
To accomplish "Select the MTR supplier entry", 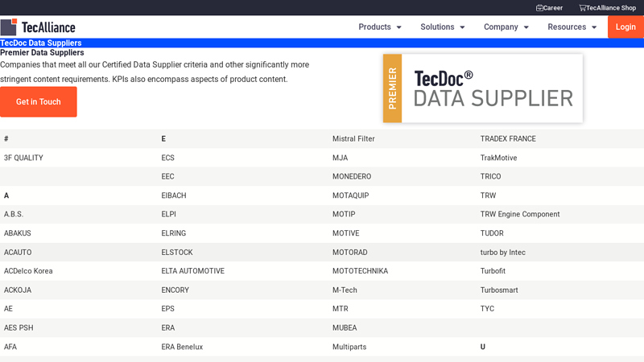I will (x=340, y=309).
